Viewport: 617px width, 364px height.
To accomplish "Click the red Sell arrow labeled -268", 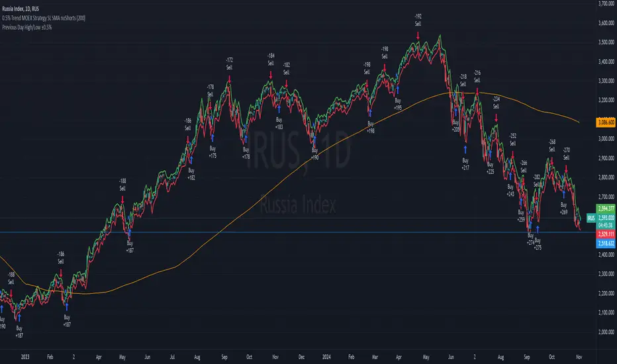I will coord(552,161).
